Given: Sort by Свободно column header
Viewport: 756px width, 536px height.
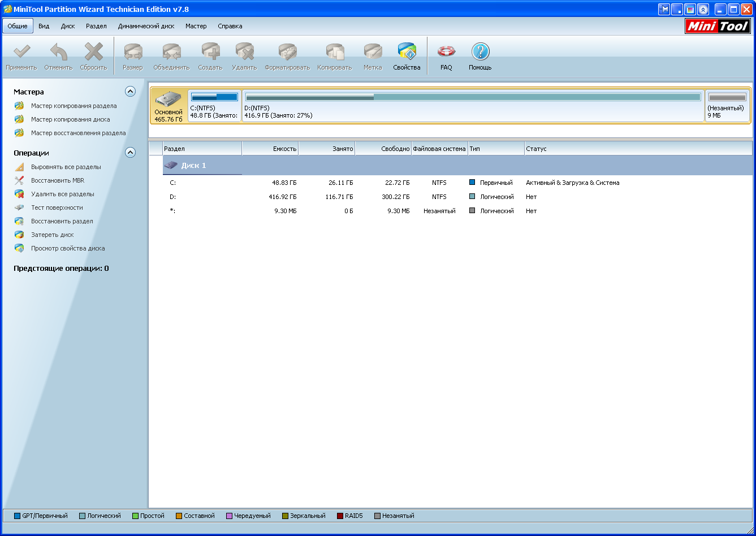Looking at the screenshot, I should (x=383, y=149).
